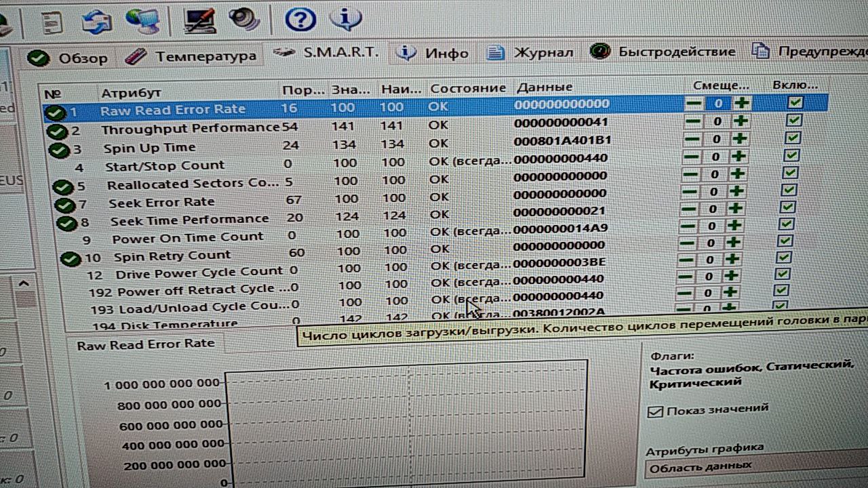The height and width of the screenshot is (488, 868).
Task: Click the green check icon of Spin Retry Count
Action: (x=71, y=258)
